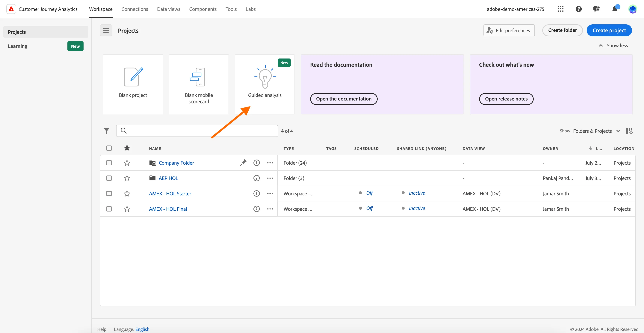This screenshot has height=333, width=644.
Task: Click the project search input field
Action: coord(197,131)
